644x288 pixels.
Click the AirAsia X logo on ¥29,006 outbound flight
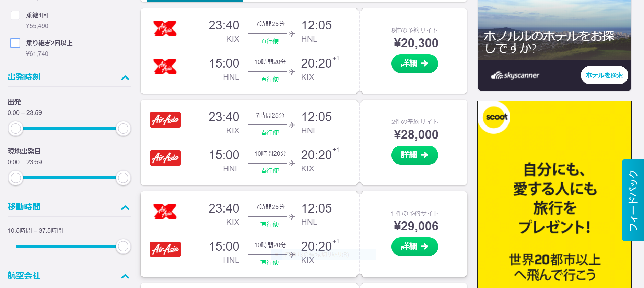click(x=165, y=212)
